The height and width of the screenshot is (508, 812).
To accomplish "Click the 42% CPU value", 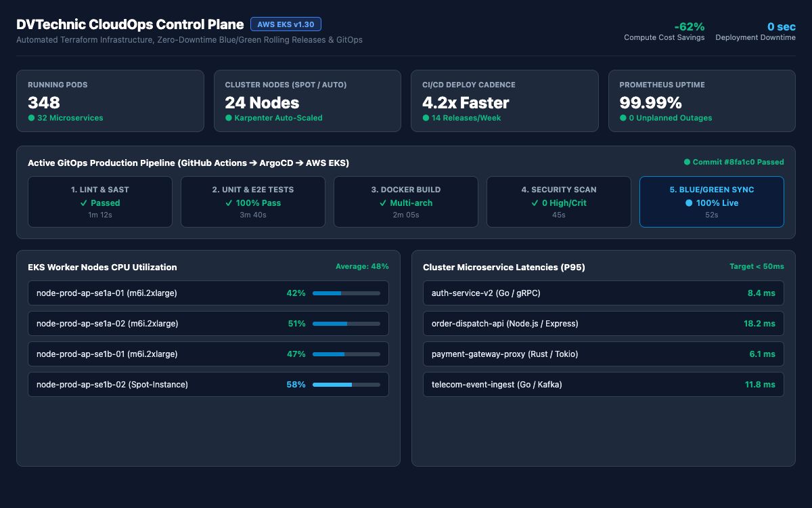I will point(296,293).
